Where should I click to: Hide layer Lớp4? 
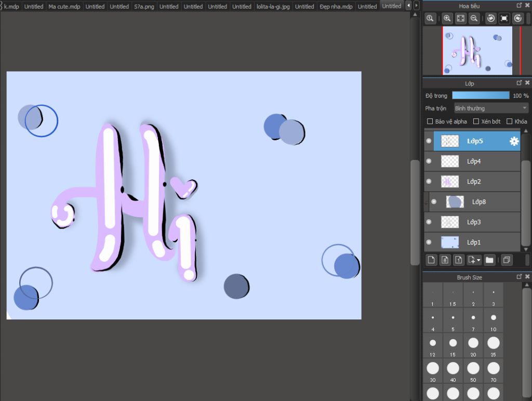[x=429, y=161]
